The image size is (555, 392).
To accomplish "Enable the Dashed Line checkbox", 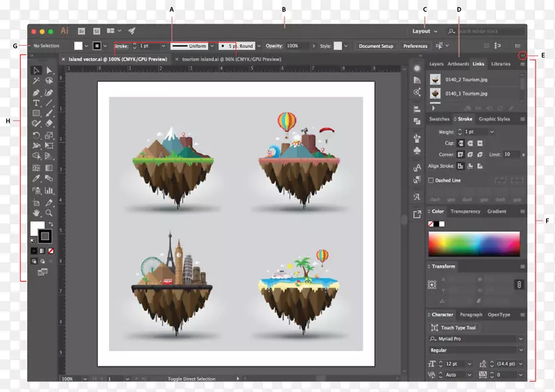I will tap(431, 180).
